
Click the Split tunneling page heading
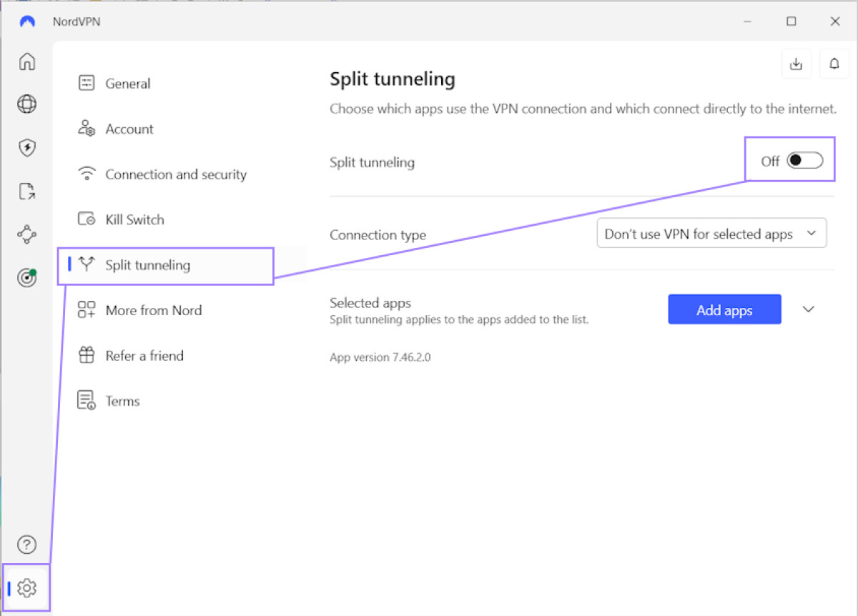pos(393,79)
